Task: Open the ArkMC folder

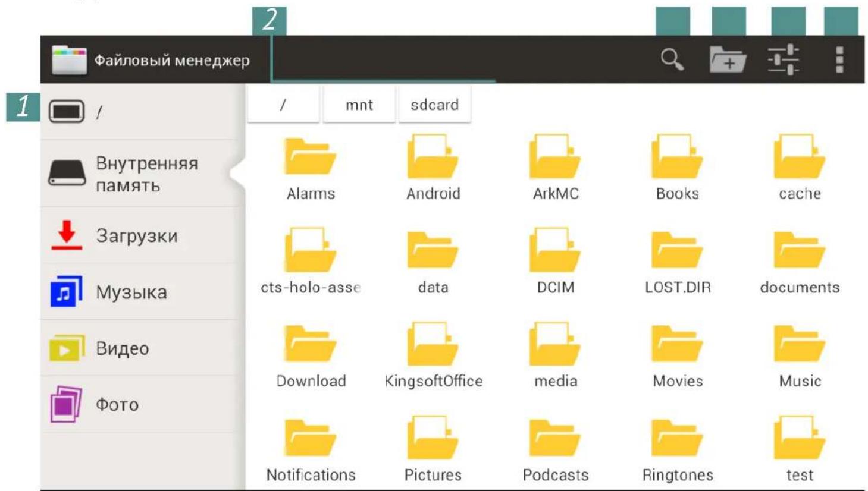Action: pos(556,169)
